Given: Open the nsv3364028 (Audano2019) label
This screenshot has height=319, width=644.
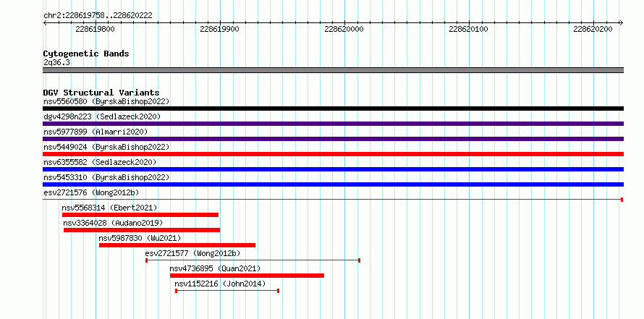Looking at the screenshot, I should click(113, 223).
